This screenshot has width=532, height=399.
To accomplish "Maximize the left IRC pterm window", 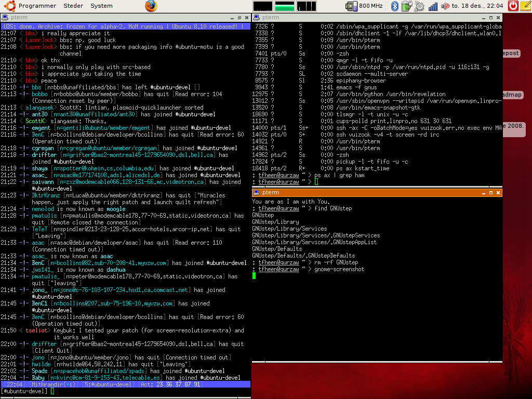I will (x=240, y=18).
